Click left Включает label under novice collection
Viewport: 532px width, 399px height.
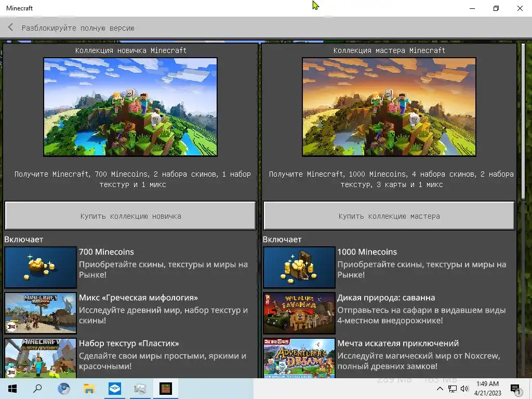click(24, 240)
